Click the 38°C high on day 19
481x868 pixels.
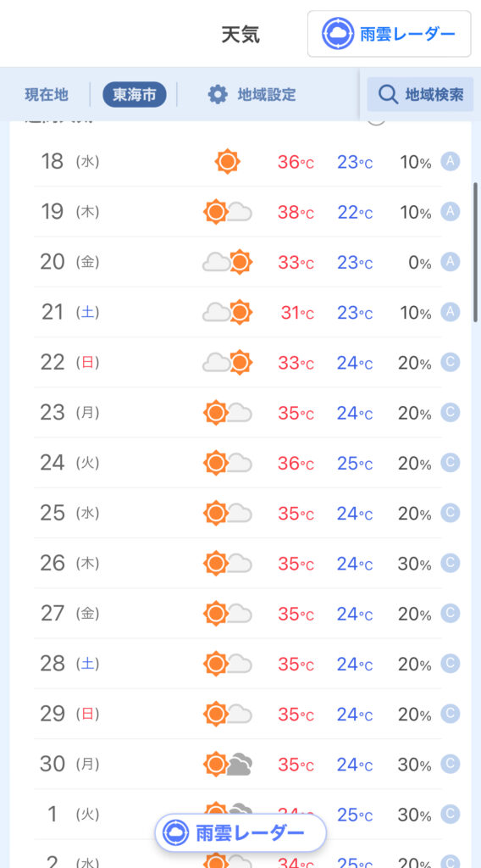(x=296, y=213)
